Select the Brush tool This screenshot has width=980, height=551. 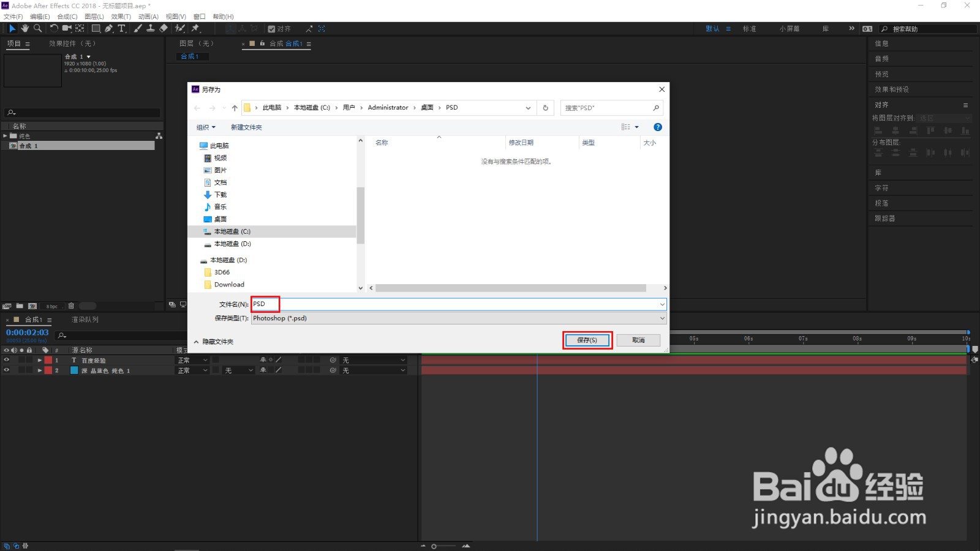tap(138, 28)
